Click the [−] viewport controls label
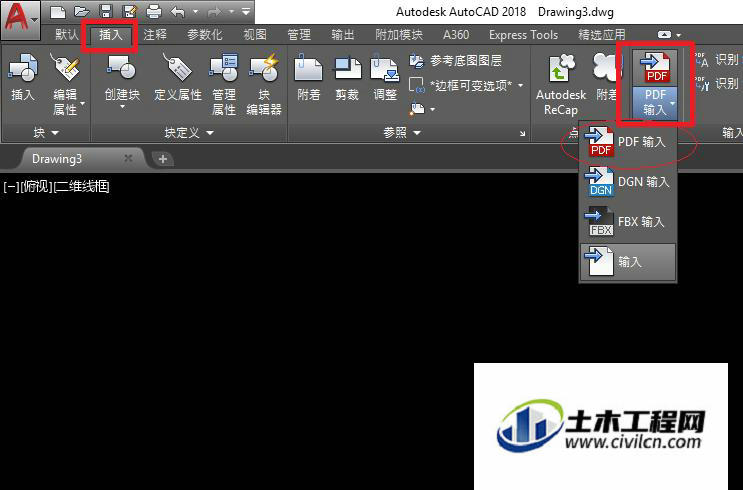Screen dimensions: 743x490 pyautogui.click(x=11, y=187)
